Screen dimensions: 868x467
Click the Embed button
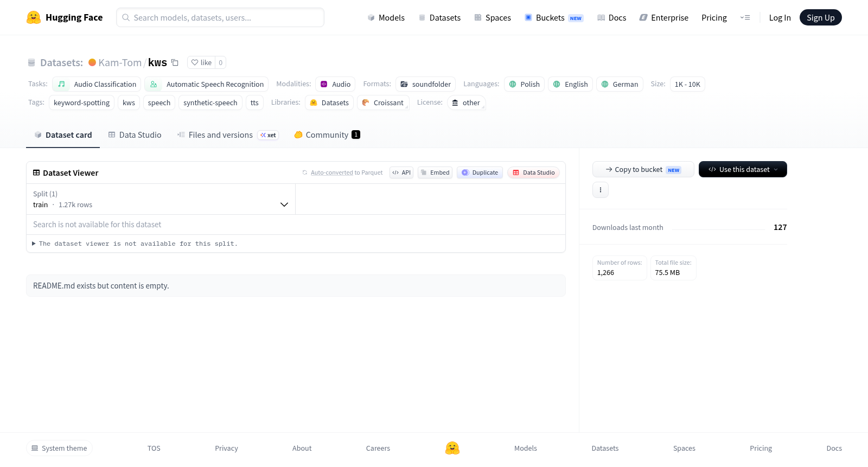pos(435,172)
